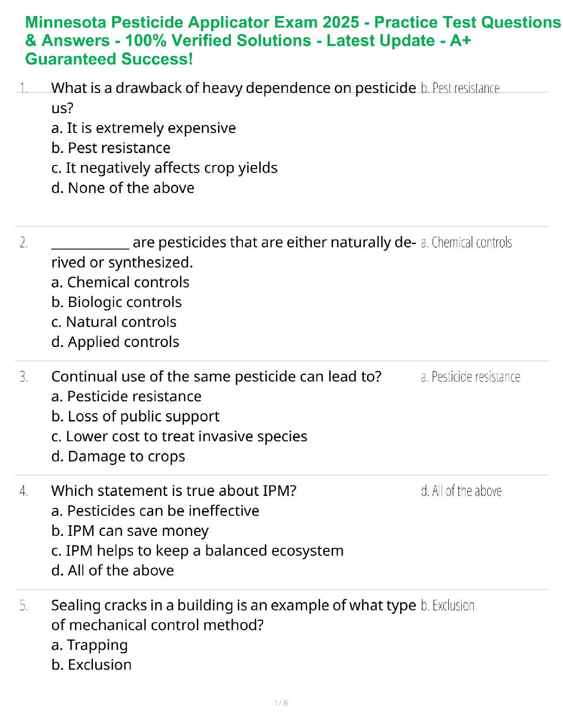Screen dimensions: 563x728
Task: Select 'c. Natural controls' option
Action: coord(114,322)
